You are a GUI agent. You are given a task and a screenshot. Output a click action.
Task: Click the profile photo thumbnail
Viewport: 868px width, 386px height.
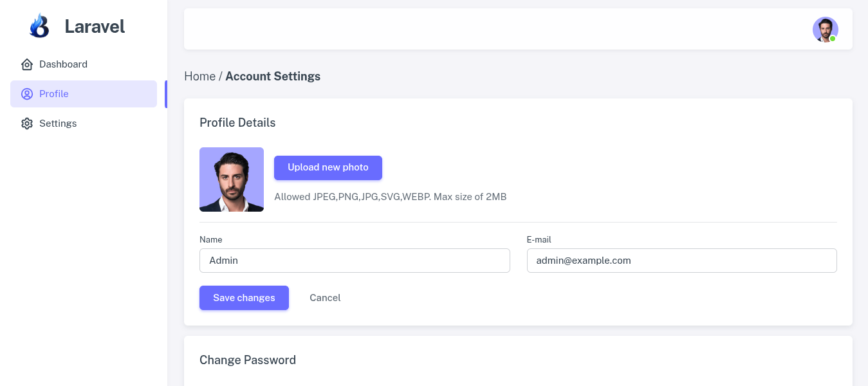click(x=232, y=179)
